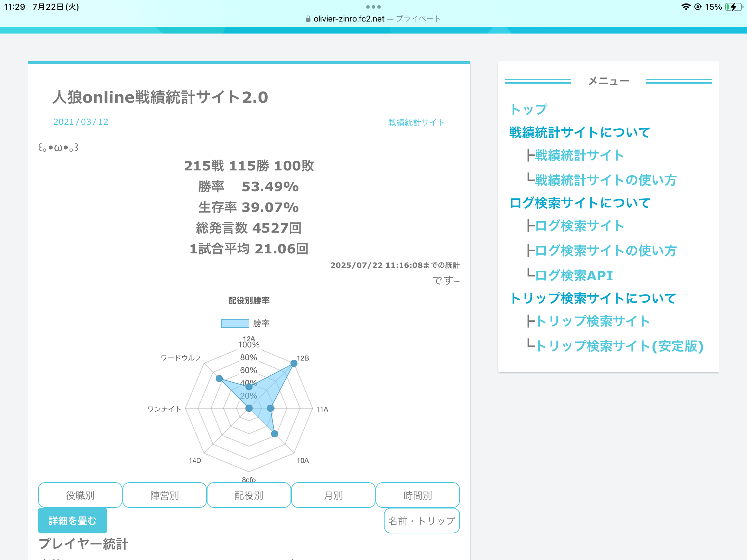
Task: Tap the rotation lock status icon
Action: [x=698, y=7]
